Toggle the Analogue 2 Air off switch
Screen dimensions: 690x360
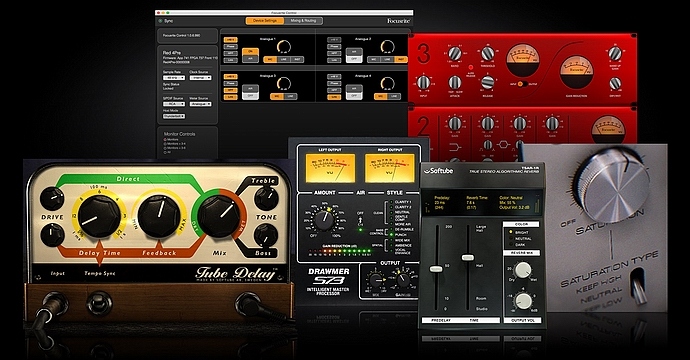tap(353, 59)
